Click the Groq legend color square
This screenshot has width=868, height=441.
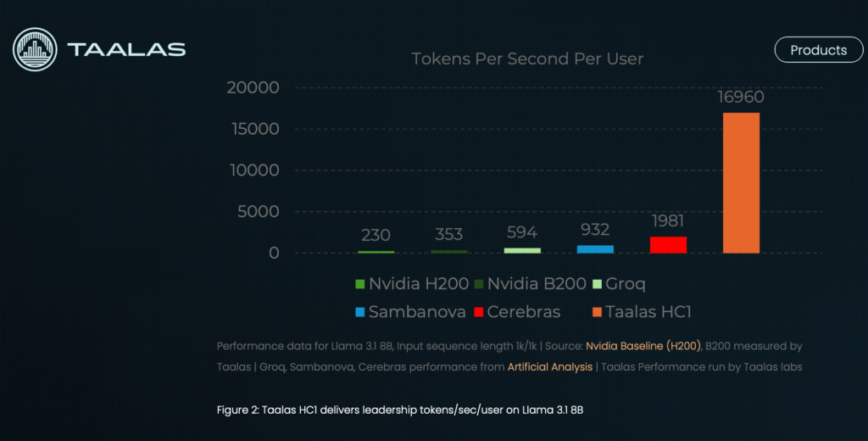(597, 284)
